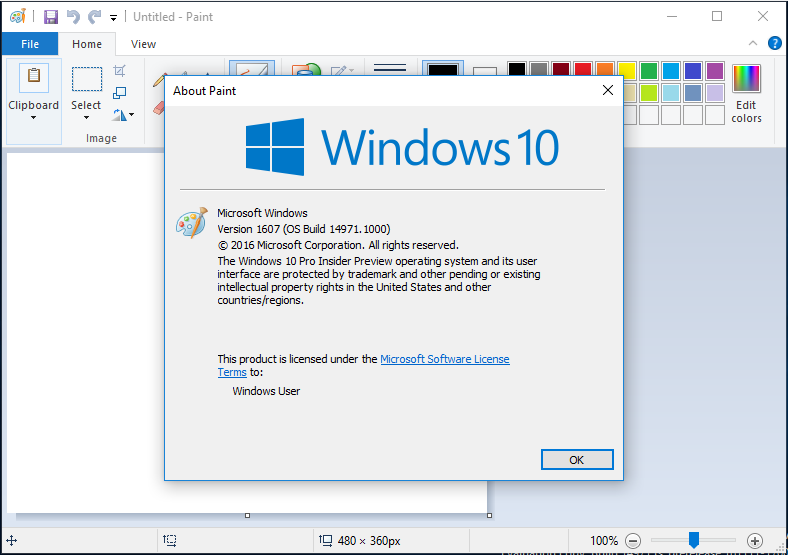
Task: Pick the lavender swatch in the palette
Action: pos(715,93)
